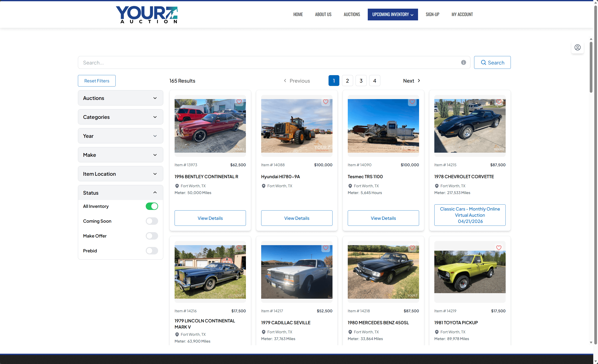Open the Hyundai wheel loader photo
598x364 pixels.
(x=297, y=126)
